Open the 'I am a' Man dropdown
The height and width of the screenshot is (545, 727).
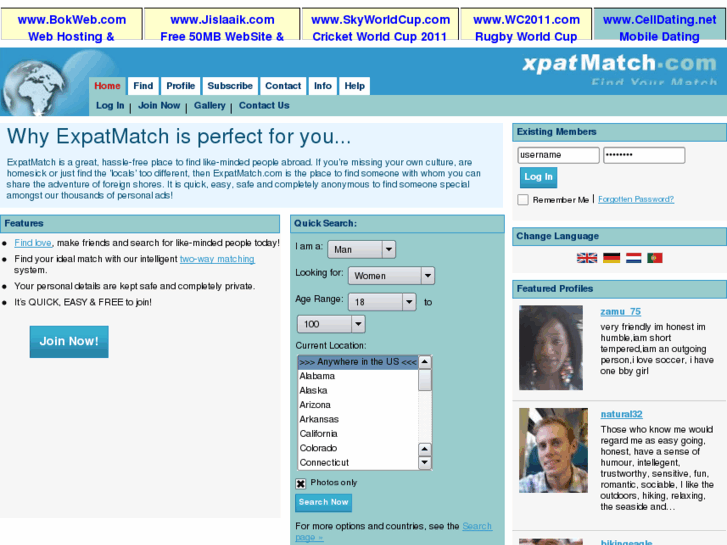[362, 250]
